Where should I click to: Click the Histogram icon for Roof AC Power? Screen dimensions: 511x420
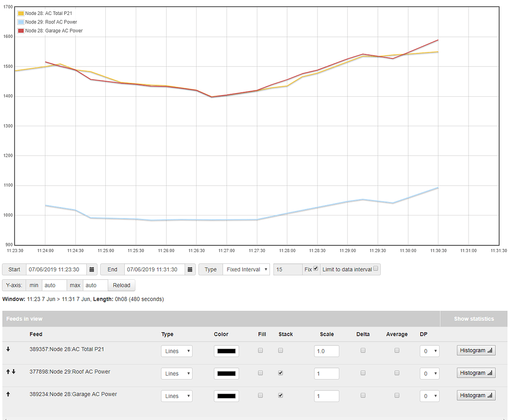pyautogui.click(x=476, y=373)
